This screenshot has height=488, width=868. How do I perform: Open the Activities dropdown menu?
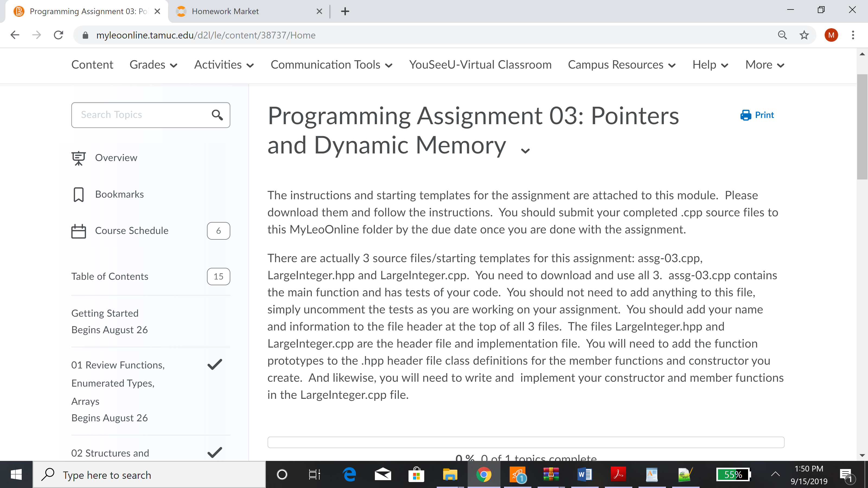[224, 65]
